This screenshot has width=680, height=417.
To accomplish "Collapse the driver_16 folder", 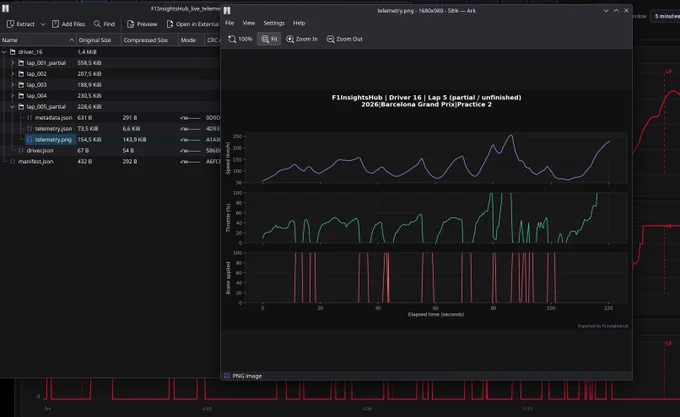I will click(4, 52).
